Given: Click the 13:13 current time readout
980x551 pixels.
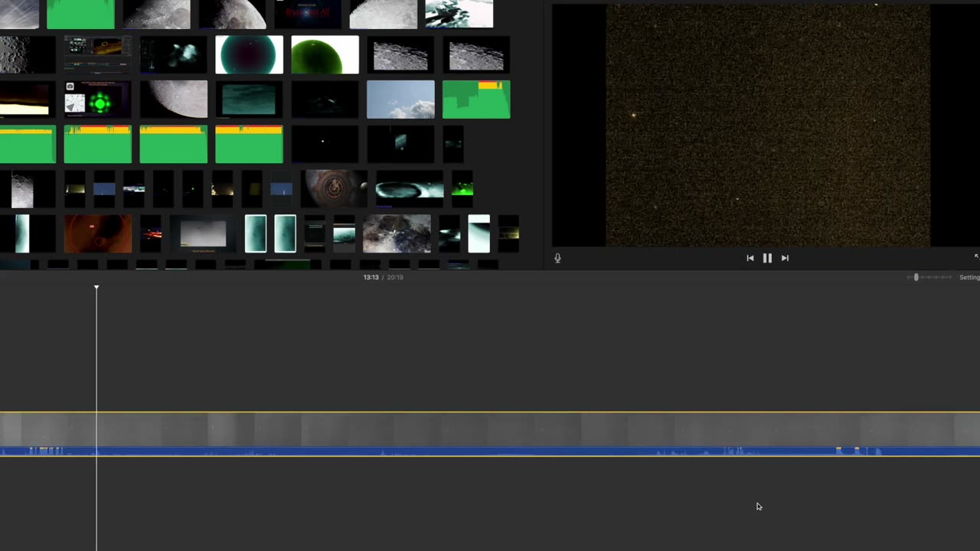Looking at the screenshot, I should (x=371, y=277).
